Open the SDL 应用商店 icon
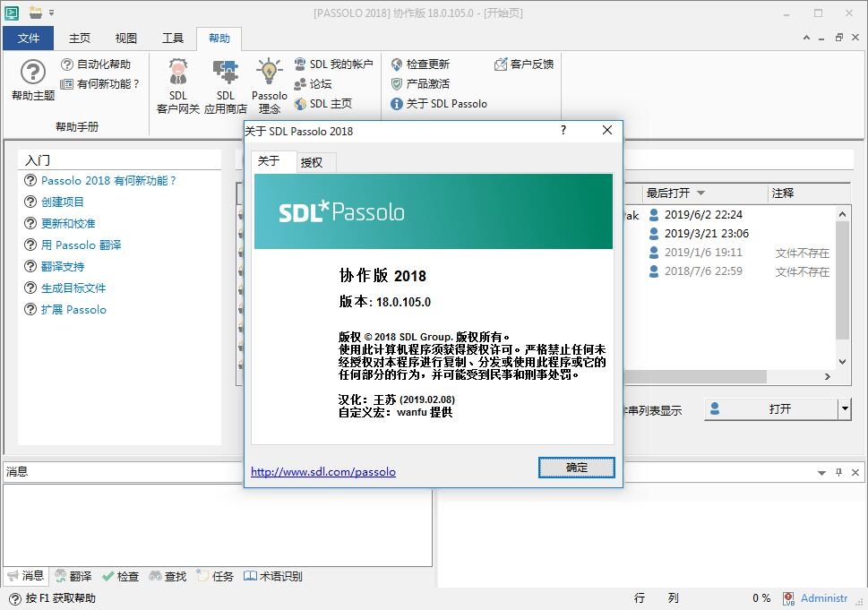Viewport: 868px width, 610px height. click(x=226, y=86)
